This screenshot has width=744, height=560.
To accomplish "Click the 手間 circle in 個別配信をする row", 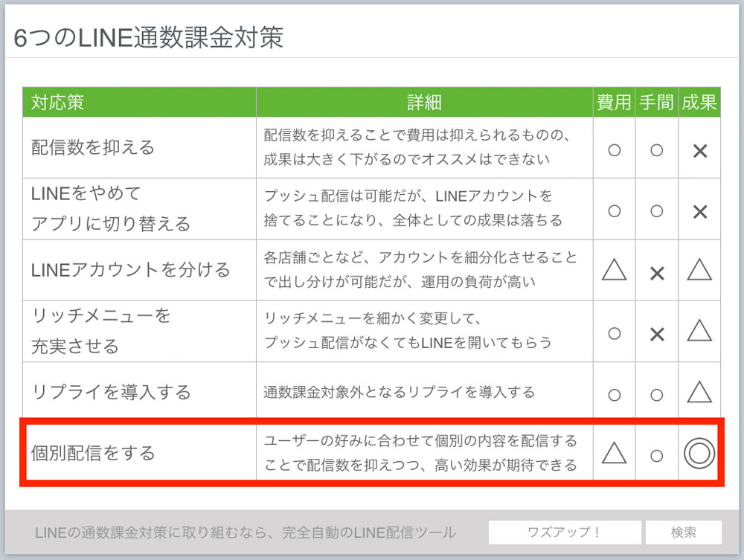I will tap(657, 456).
